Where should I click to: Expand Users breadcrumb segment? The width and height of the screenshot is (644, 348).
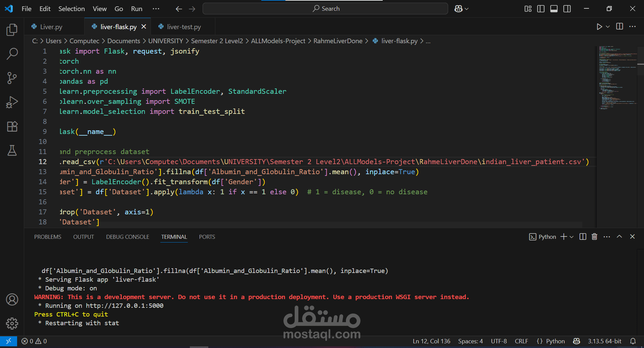(54, 41)
